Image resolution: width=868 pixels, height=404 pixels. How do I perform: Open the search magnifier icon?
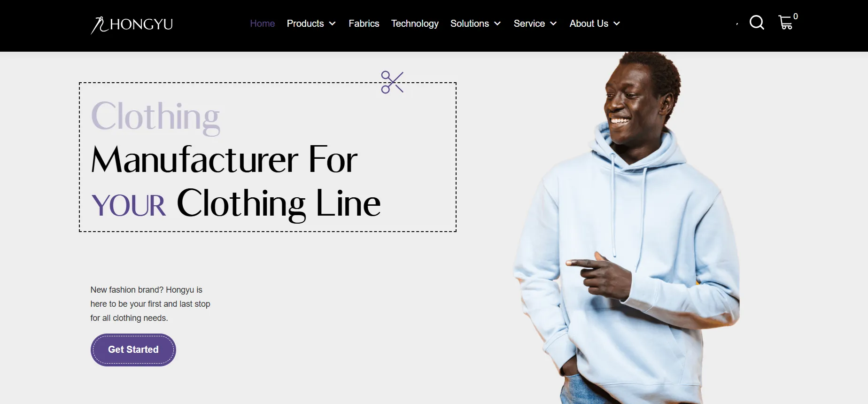[757, 23]
